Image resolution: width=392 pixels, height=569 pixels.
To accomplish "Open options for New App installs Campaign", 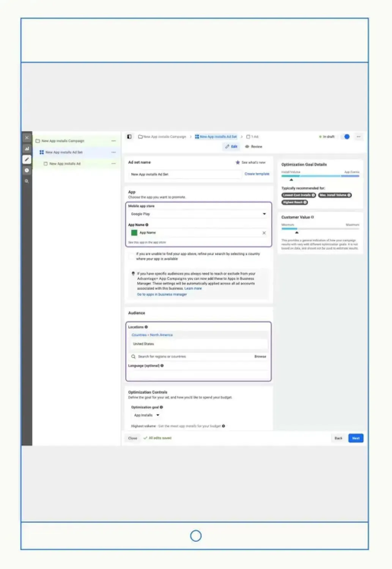I will 113,141.
